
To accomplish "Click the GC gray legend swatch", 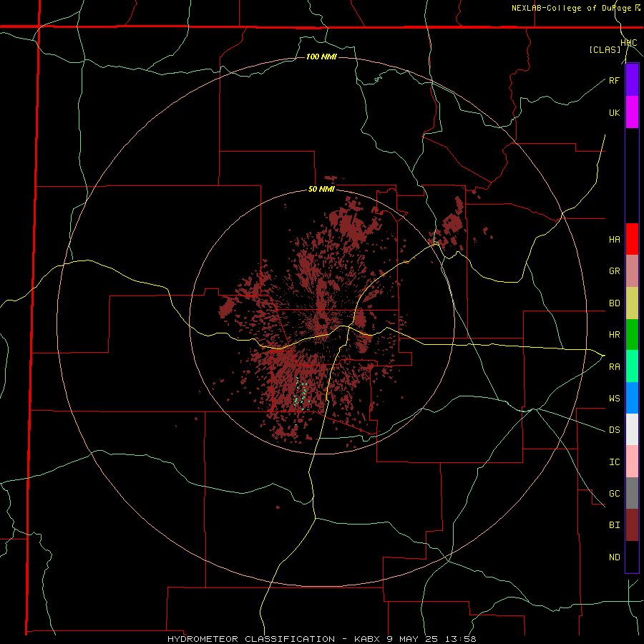I will coord(632,493).
